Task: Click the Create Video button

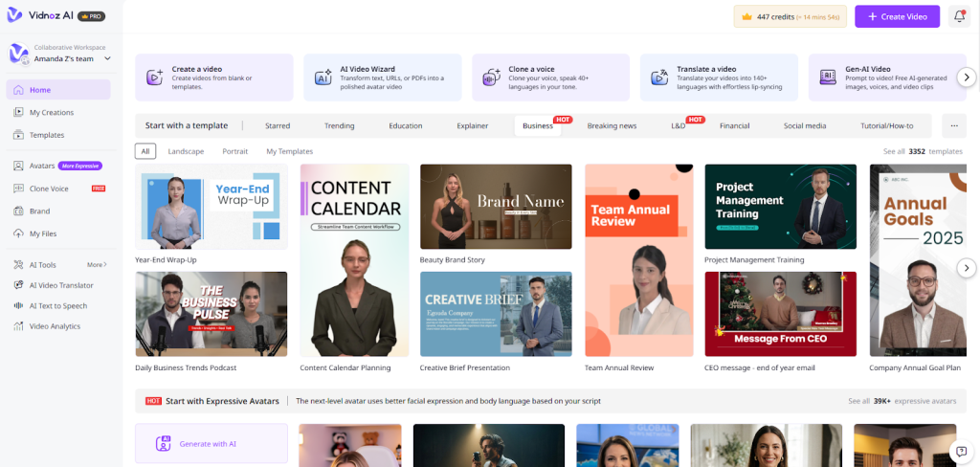Action: [897, 16]
